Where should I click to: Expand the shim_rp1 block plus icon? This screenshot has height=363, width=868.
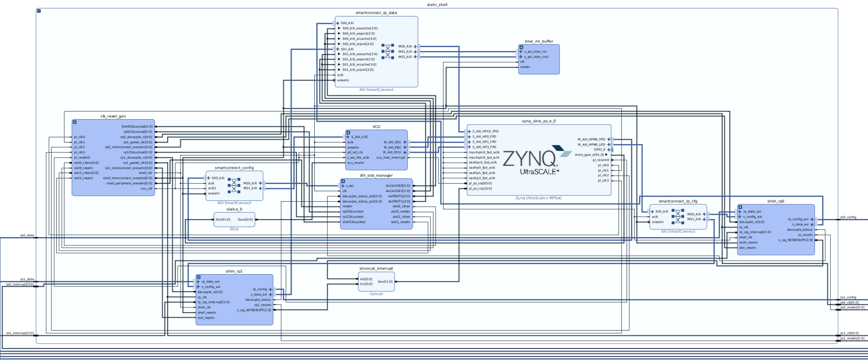click(x=199, y=277)
